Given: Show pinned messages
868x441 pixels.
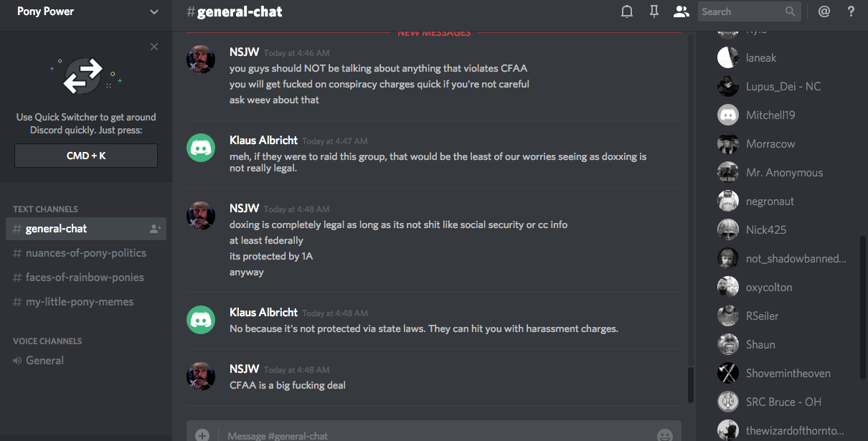Looking at the screenshot, I should pos(654,11).
